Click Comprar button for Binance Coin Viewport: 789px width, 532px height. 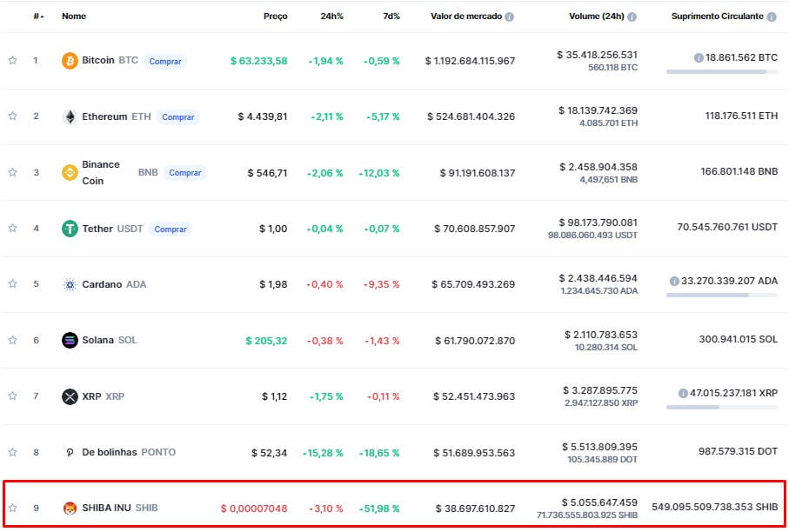[x=185, y=173]
